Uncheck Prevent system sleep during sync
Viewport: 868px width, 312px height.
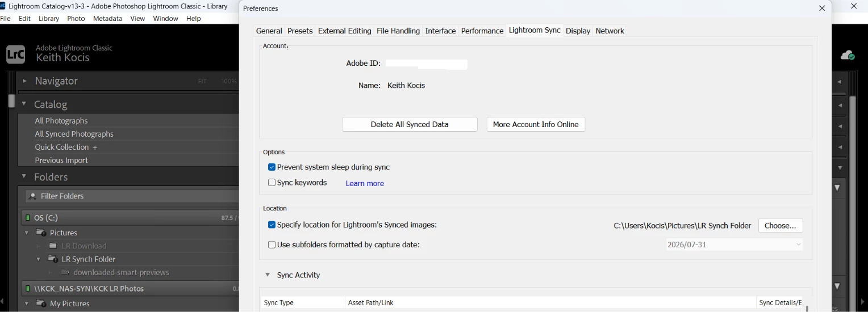272,167
